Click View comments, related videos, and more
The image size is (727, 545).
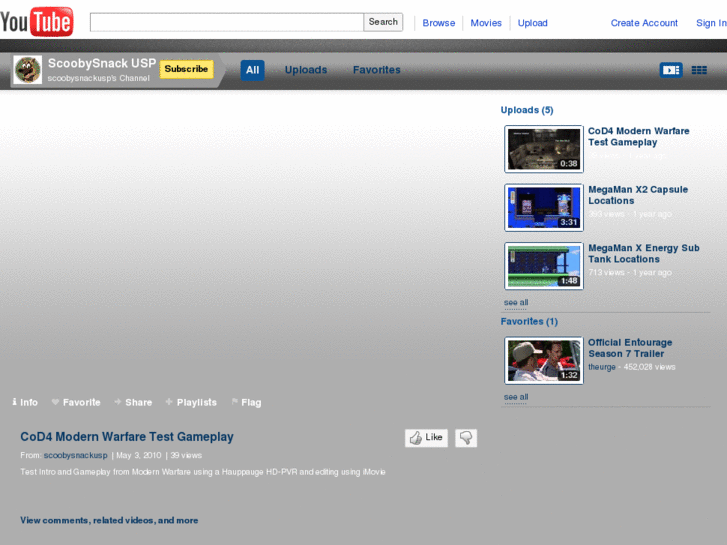tap(109, 520)
